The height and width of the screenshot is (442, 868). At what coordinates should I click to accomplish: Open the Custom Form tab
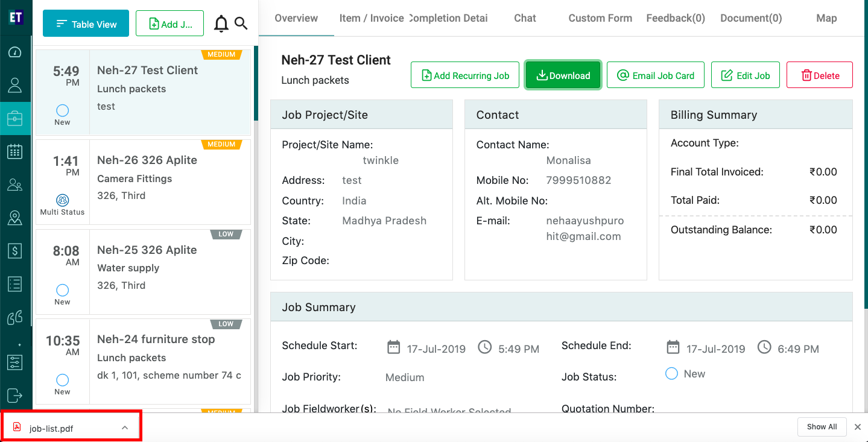click(x=600, y=18)
